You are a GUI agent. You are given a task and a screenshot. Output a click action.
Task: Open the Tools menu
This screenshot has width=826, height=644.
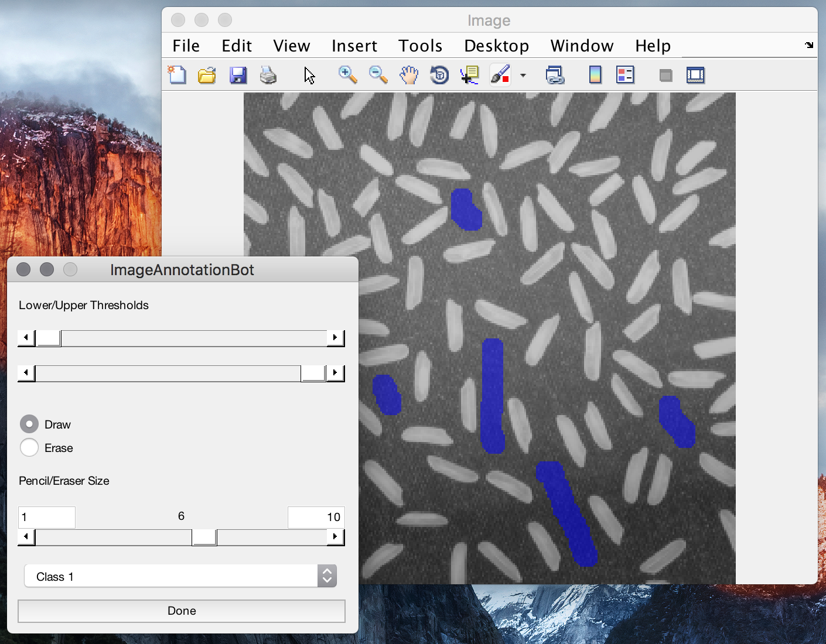[420, 46]
